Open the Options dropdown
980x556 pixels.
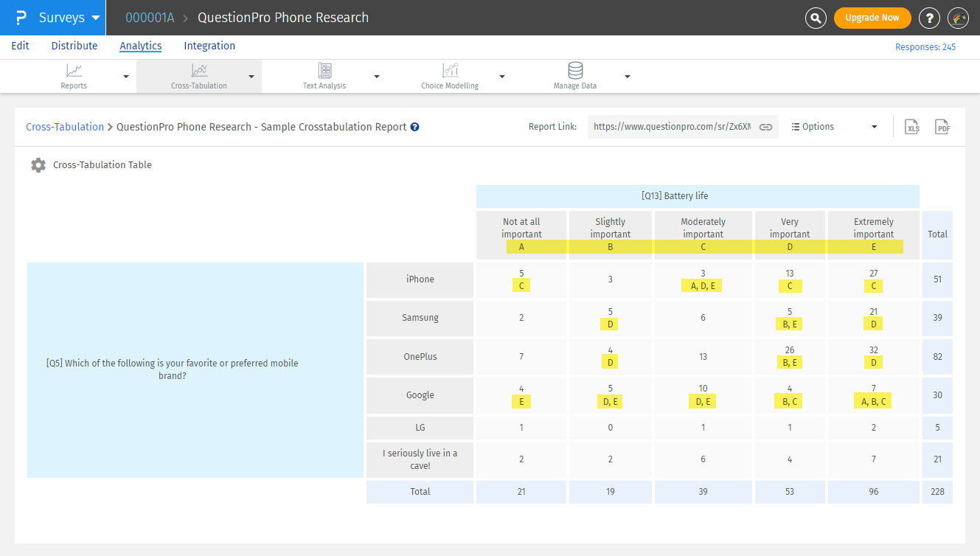[x=834, y=127]
